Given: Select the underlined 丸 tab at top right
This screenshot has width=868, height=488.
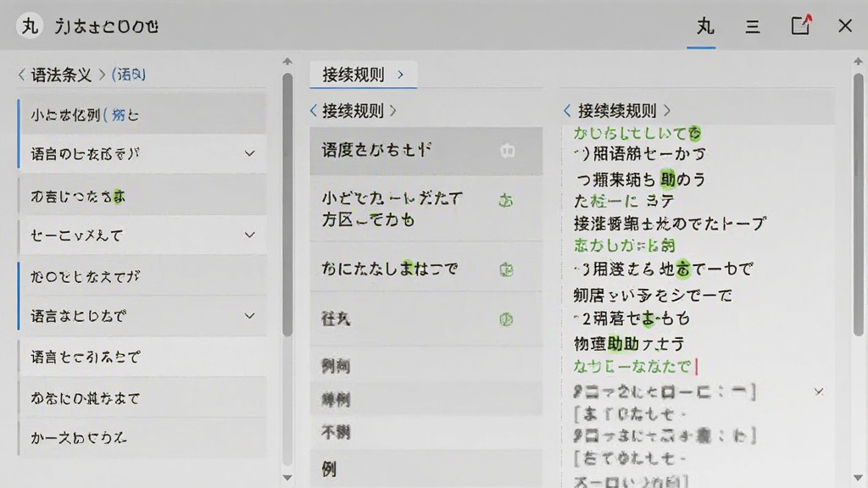Looking at the screenshot, I should click(704, 26).
